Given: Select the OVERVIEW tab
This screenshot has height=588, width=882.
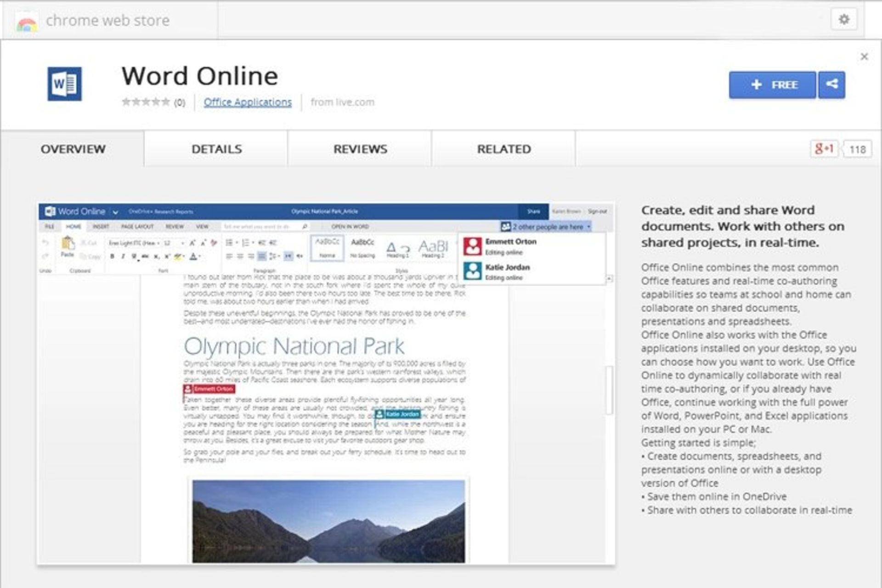Looking at the screenshot, I should (x=73, y=149).
